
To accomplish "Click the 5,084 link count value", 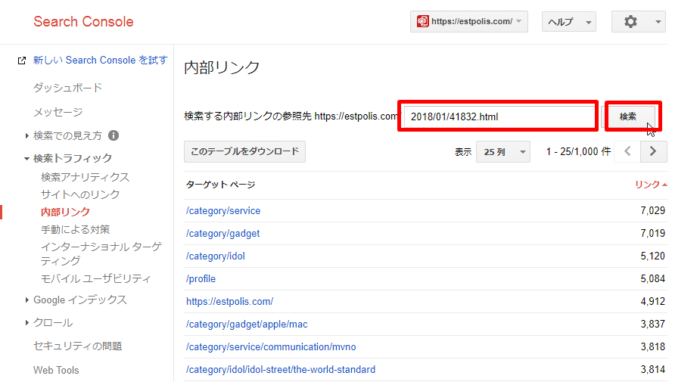I will tap(653, 279).
